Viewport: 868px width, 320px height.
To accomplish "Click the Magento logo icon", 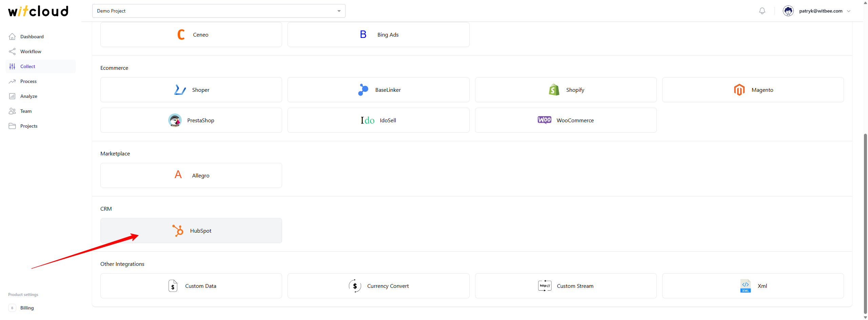I will click(739, 90).
